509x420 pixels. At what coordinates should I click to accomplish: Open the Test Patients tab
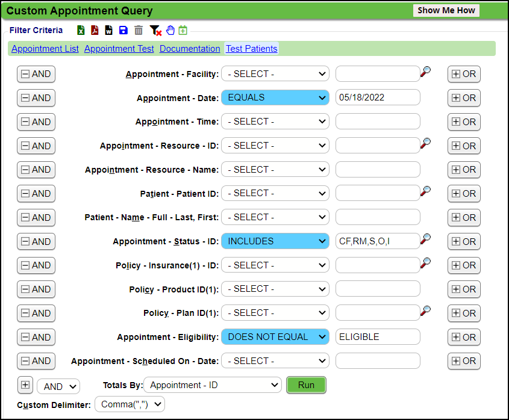click(x=251, y=49)
